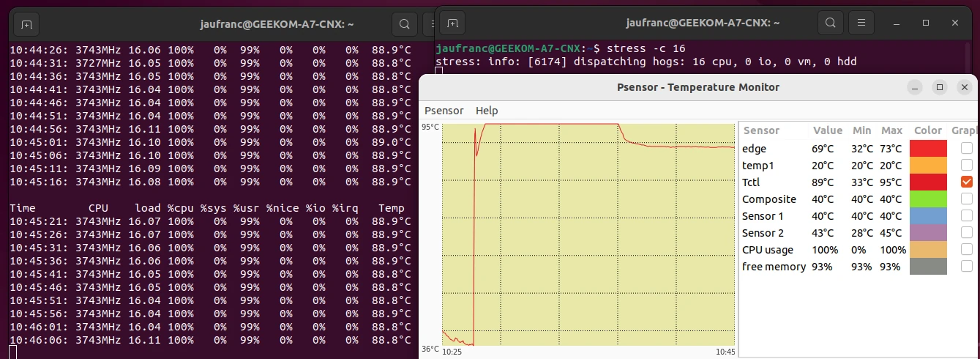Screen dimensions: 980x359
Task: Click the green Composite color swatch
Action: pyautogui.click(x=928, y=199)
